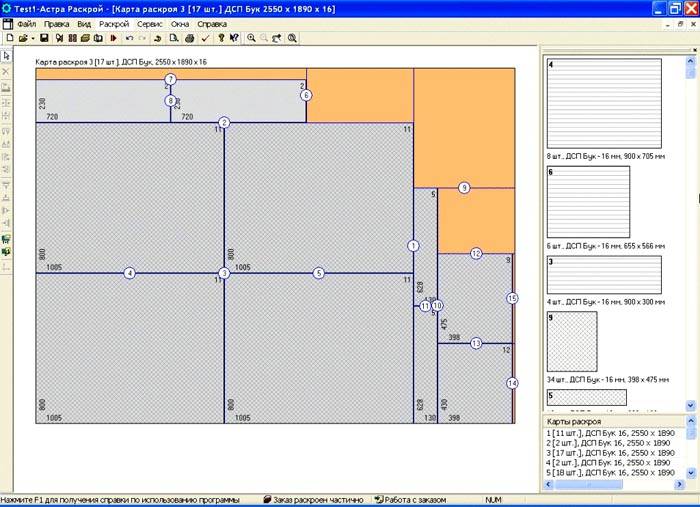Open the Сервис menu
This screenshot has width=700, height=507.
[150, 22]
